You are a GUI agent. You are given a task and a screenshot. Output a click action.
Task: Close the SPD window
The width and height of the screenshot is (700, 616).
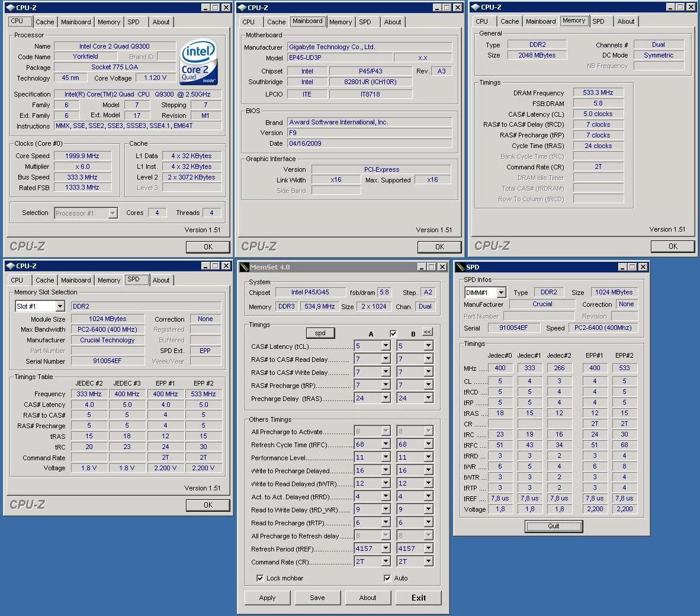[x=643, y=267]
